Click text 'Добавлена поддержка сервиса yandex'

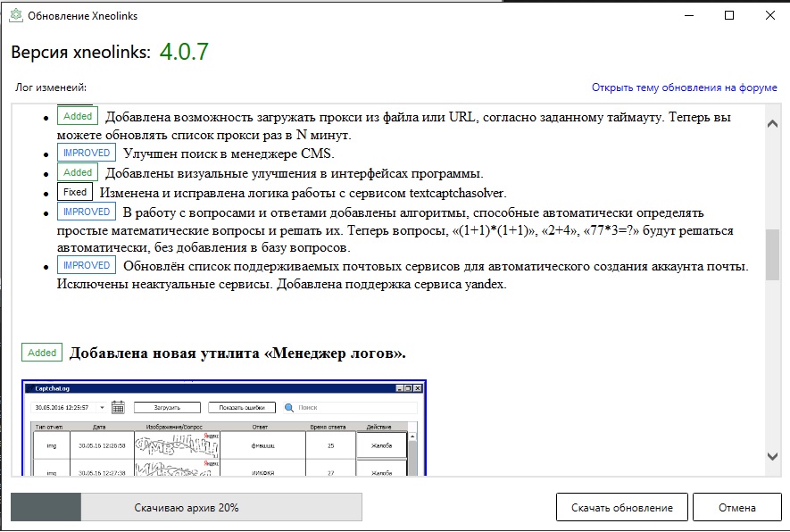[390, 284]
